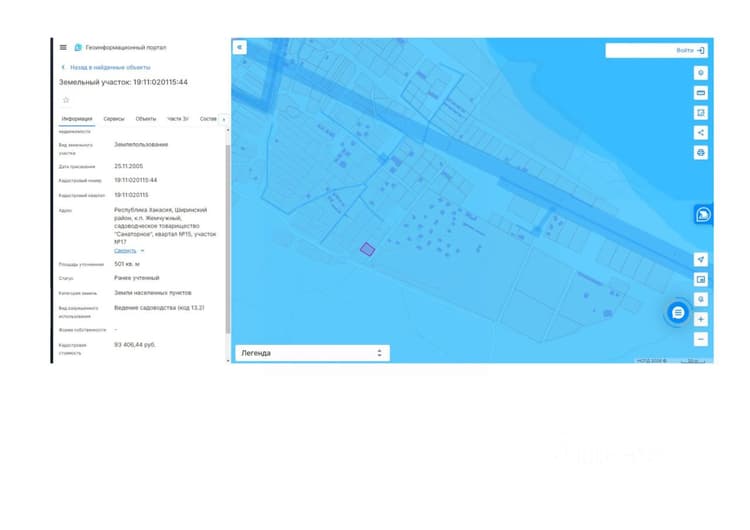Click the Землепользование value
This screenshot has width=750, height=530.
pyautogui.click(x=141, y=144)
